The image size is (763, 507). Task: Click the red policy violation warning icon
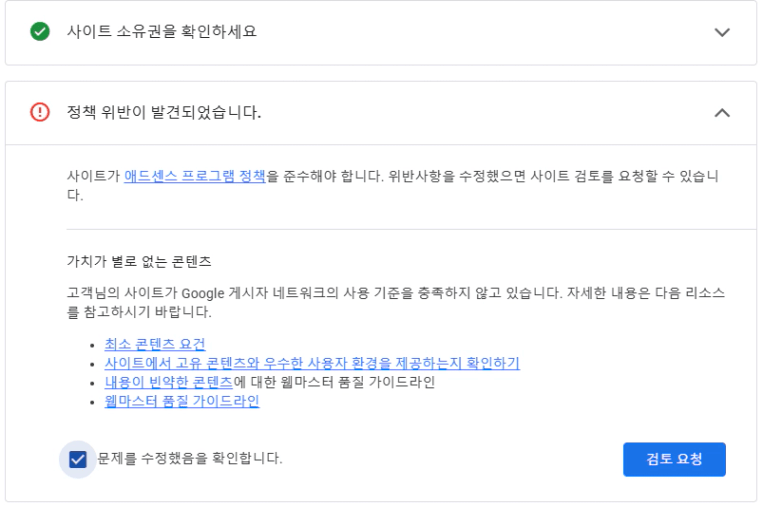pyautogui.click(x=40, y=113)
